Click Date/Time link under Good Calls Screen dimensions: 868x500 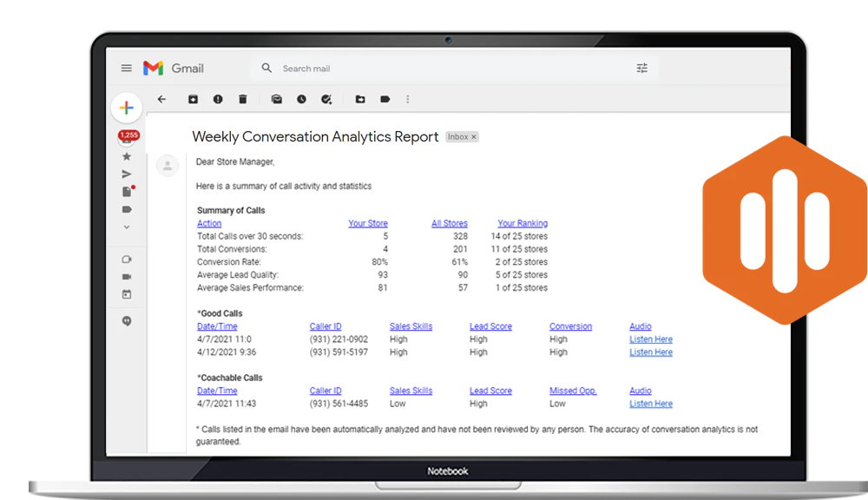pos(217,326)
